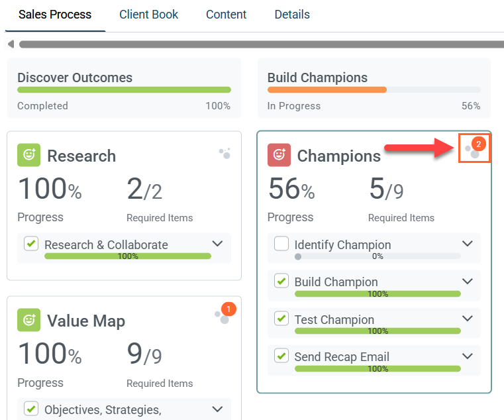Expand the Identify Champion item
This screenshot has height=420, width=504.
point(468,244)
